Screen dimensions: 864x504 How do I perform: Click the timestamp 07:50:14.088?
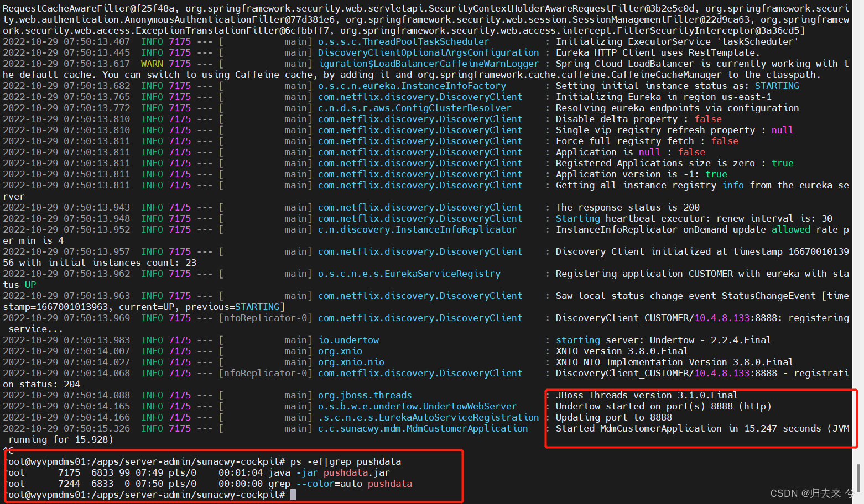pos(96,396)
